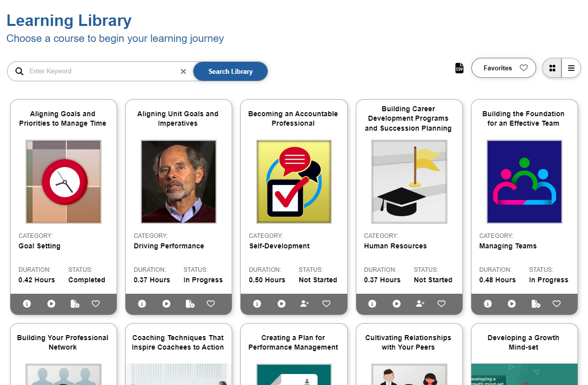This screenshot has height=385, width=588.
Task: Play the Aligning Unit Goals and Imperatives video
Action: 166,303
